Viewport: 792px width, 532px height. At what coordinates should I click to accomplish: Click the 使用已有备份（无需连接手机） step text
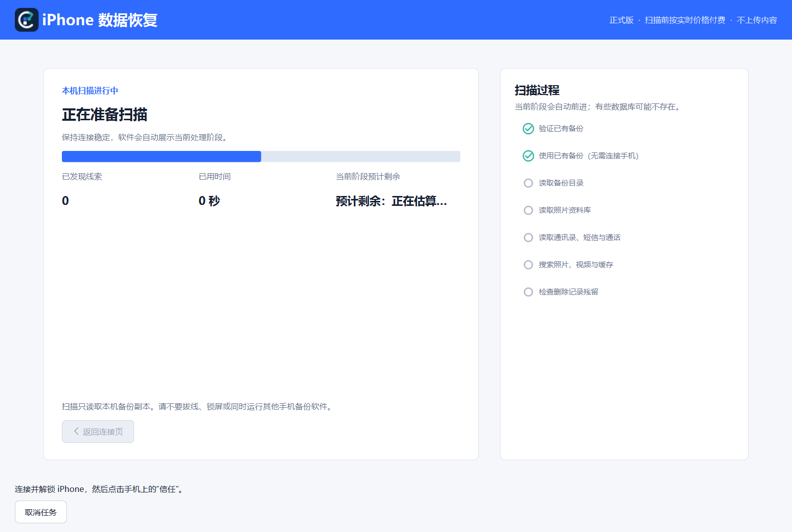click(x=589, y=156)
